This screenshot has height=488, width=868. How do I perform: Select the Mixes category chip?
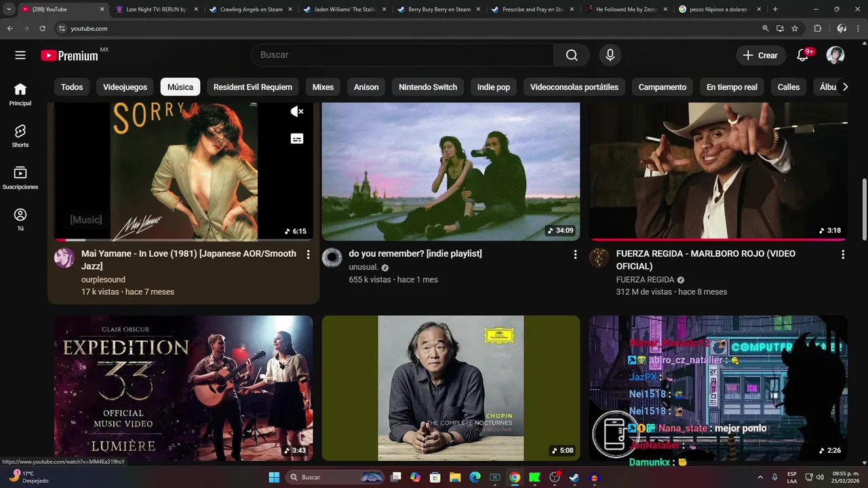coord(323,87)
